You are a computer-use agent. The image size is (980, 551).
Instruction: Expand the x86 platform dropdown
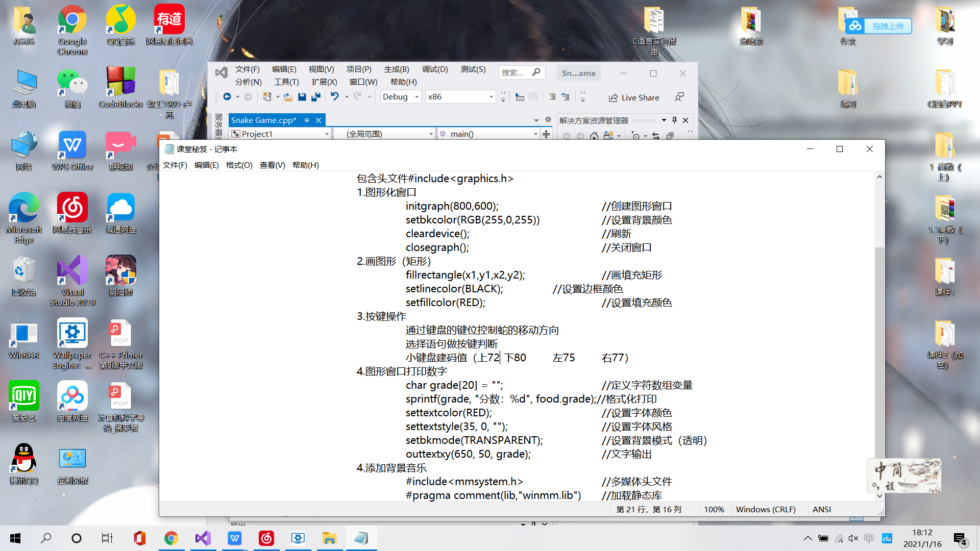click(x=491, y=97)
